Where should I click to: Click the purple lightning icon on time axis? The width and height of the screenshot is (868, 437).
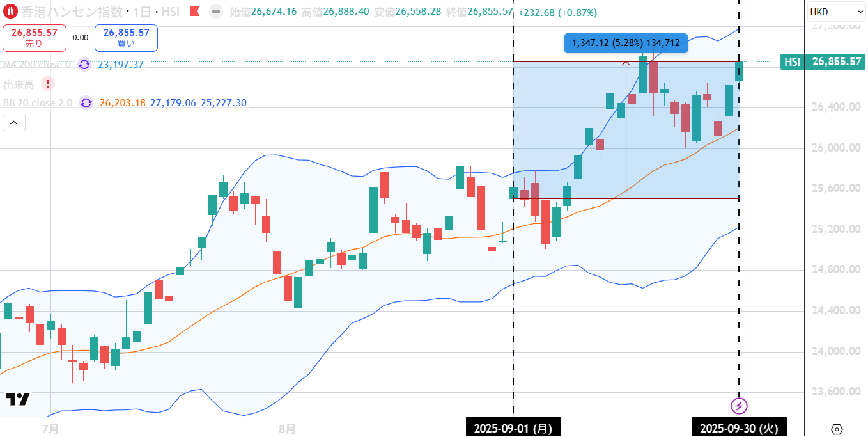coord(739,405)
